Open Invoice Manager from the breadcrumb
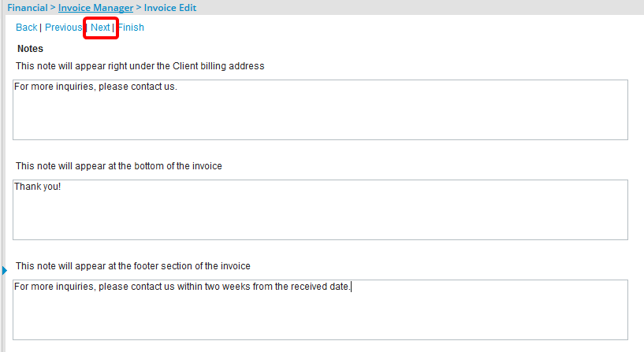The image size is (644, 352). click(95, 8)
